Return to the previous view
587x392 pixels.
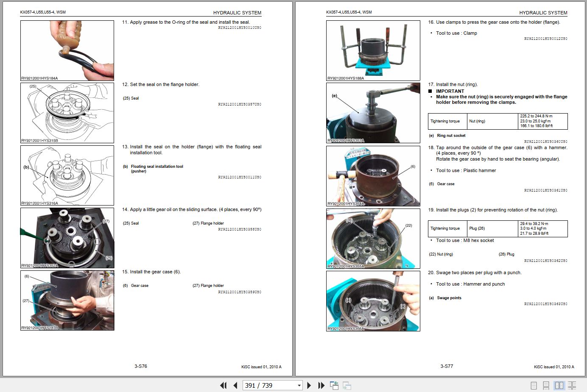coord(334,385)
